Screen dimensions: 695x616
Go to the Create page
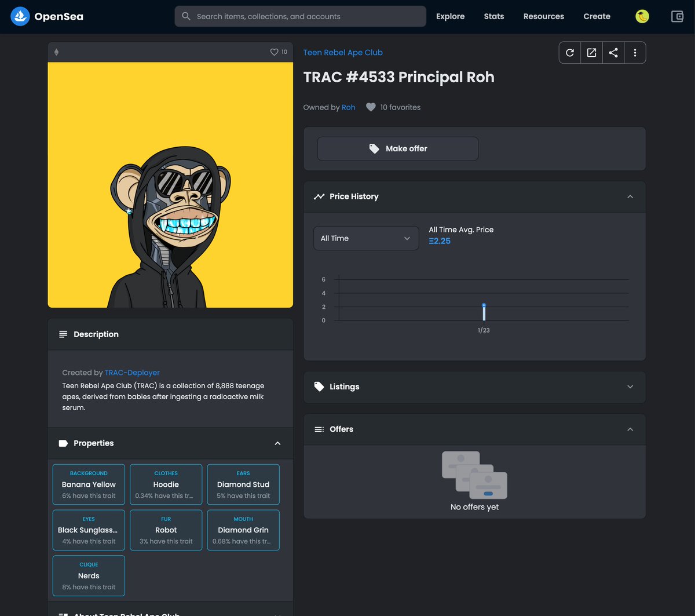pyautogui.click(x=597, y=16)
